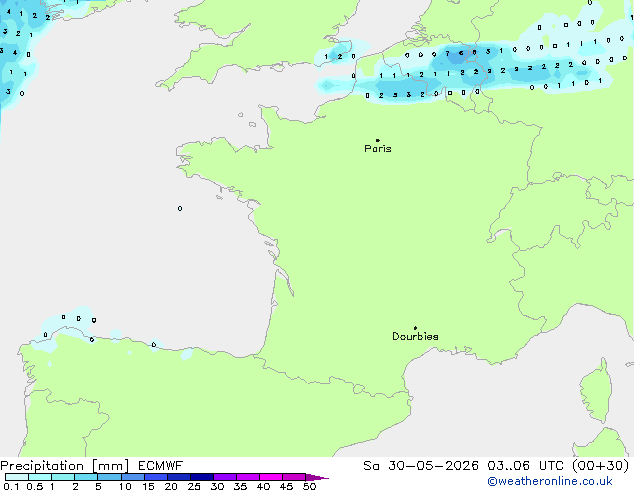This screenshot has width=634, height=490.
Task: Pick the 35–40 mm purple-magenta swatch
Action: [x=248, y=477]
